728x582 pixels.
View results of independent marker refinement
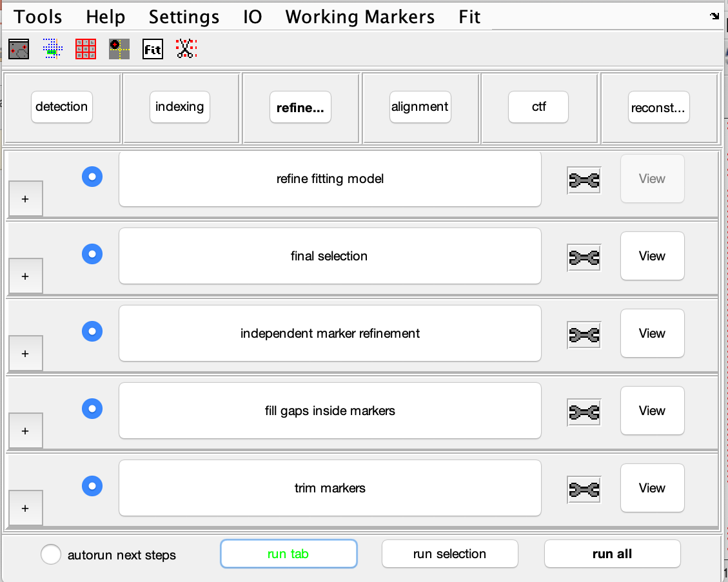[652, 333]
